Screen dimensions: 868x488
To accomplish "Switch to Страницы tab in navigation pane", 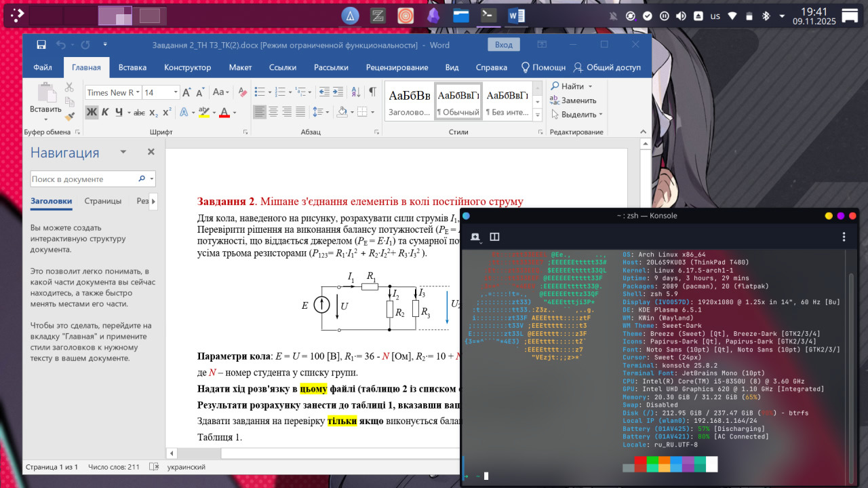I will click(x=103, y=201).
